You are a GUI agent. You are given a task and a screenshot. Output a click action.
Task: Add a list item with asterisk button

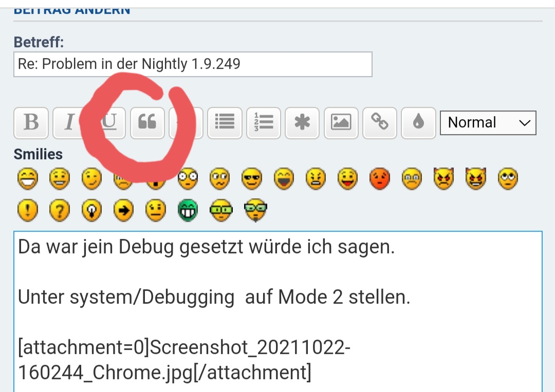(x=302, y=123)
